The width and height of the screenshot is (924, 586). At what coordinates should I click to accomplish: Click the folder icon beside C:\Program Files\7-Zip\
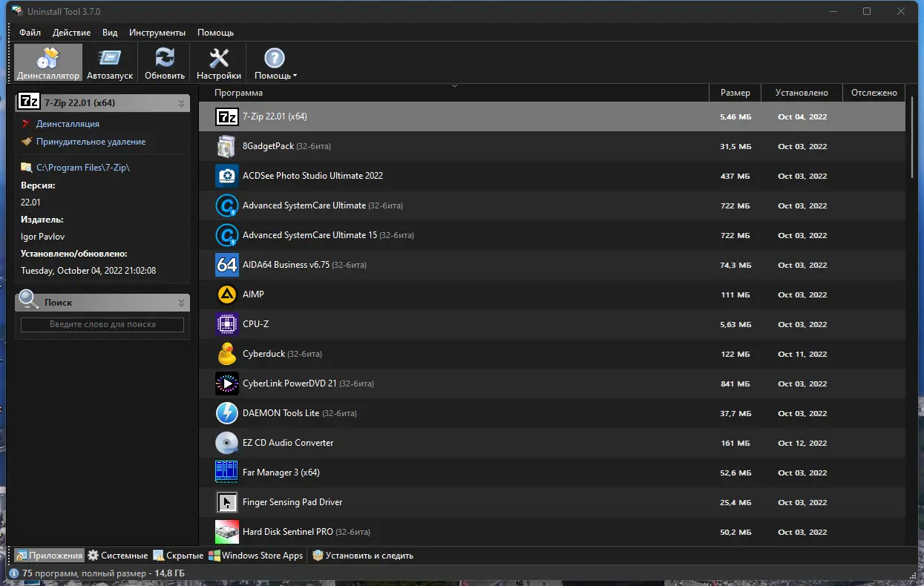[27, 168]
